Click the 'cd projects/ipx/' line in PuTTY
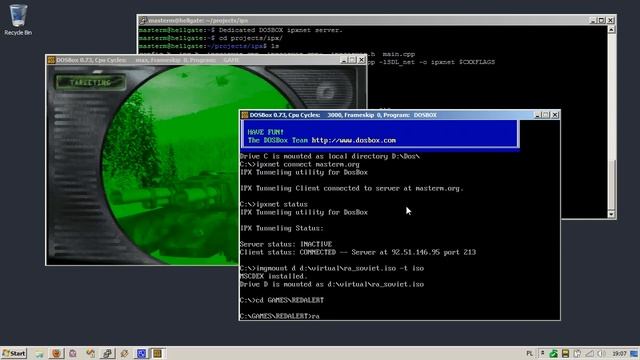 (x=211, y=38)
